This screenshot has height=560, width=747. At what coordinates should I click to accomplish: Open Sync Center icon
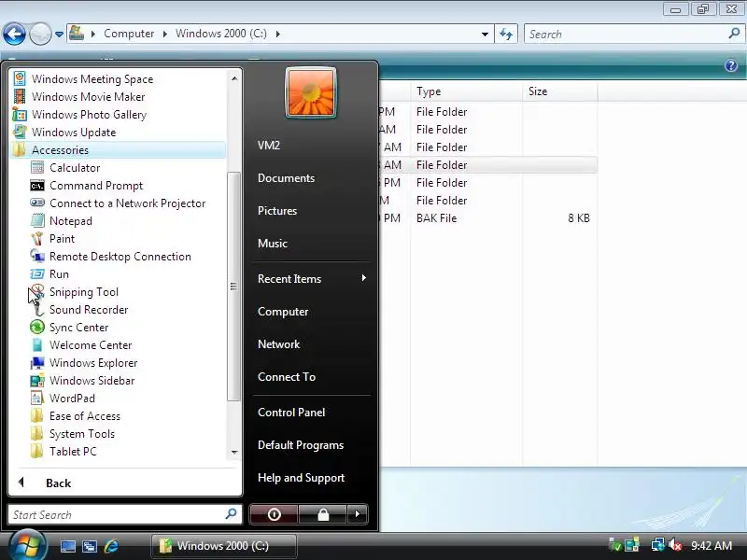click(37, 328)
